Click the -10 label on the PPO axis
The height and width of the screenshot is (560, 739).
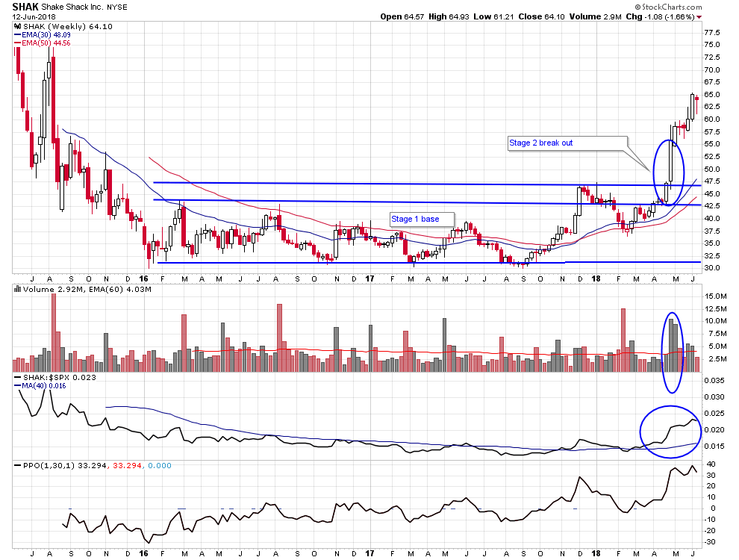710,520
